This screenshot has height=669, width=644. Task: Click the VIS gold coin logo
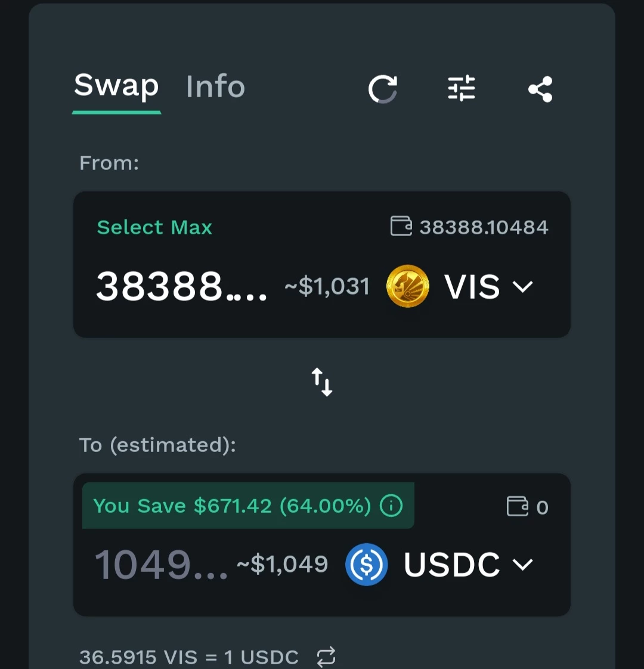click(407, 286)
